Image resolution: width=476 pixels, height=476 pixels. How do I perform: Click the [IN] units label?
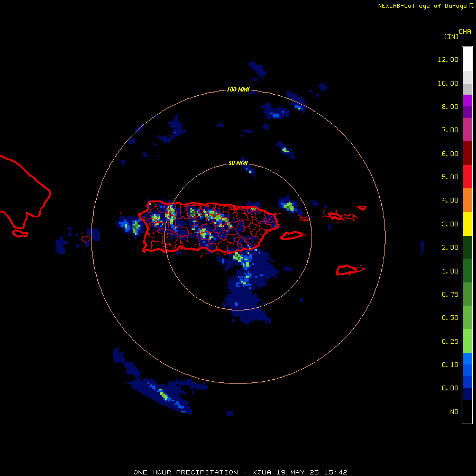(451, 36)
